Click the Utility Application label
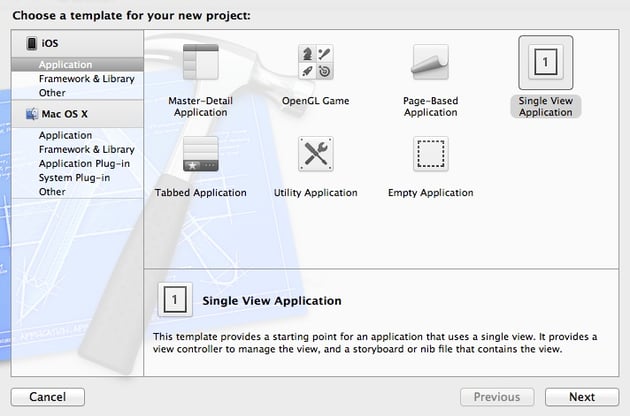 [x=315, y=193]
